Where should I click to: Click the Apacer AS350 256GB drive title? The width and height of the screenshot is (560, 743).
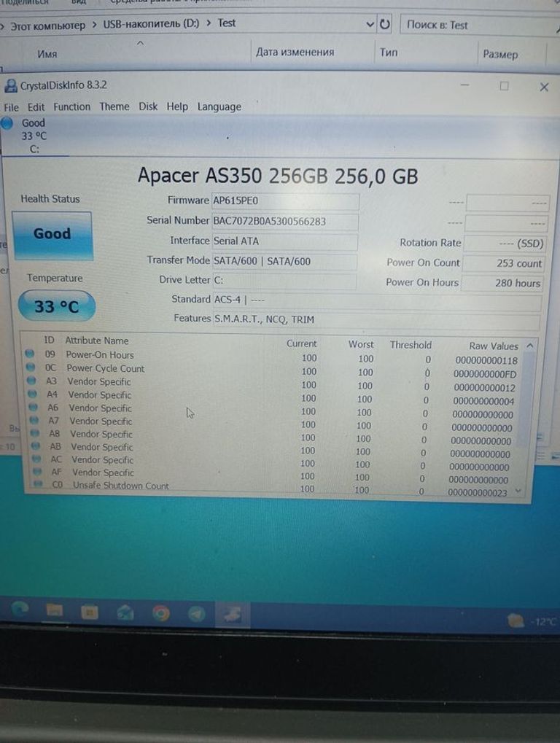point(278,176)
